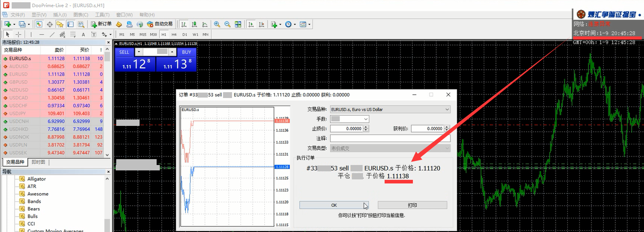Click the 止损价 stop loss stepper arrows

pyautogui.click(x=366, y=129)
